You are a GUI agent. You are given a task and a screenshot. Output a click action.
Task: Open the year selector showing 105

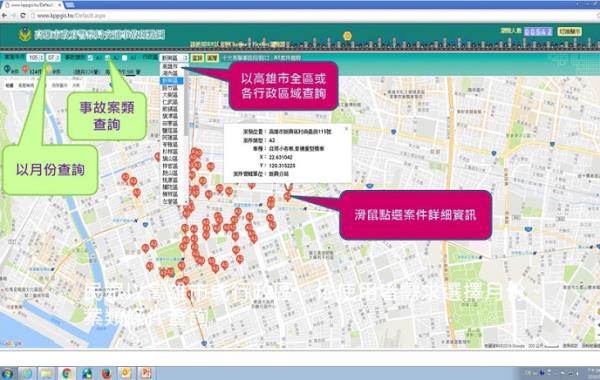pyautogui.click(x=35, y=57)
